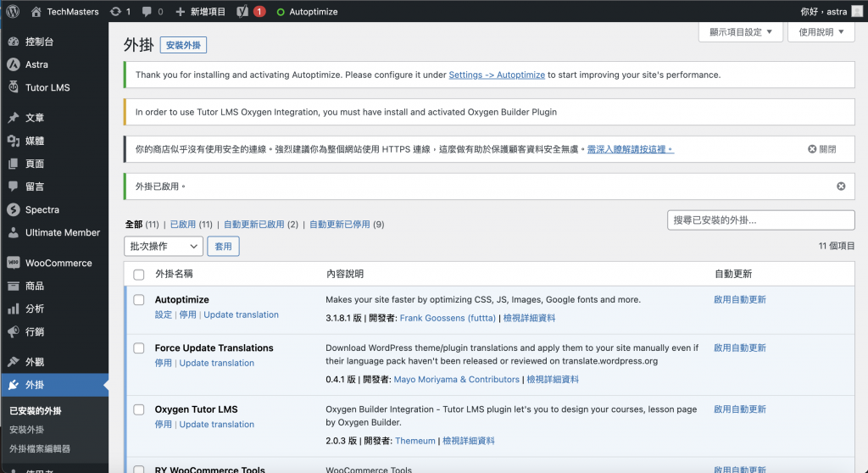This screenshot has height=473, width=868.
Task: Open the 外掛檔案編輯器 submenu item
Action: [x=40, y=448]
